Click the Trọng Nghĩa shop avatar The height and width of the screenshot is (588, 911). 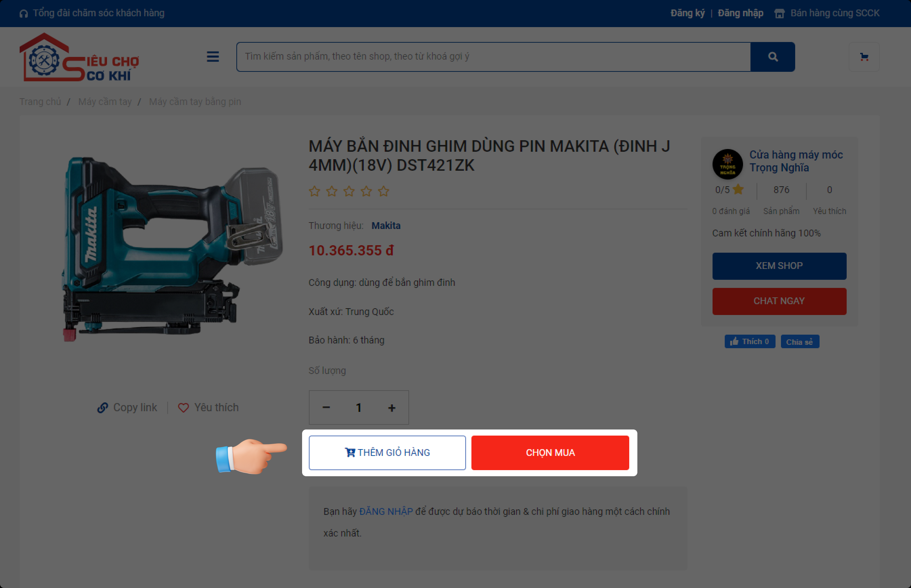tap(727, 164)
